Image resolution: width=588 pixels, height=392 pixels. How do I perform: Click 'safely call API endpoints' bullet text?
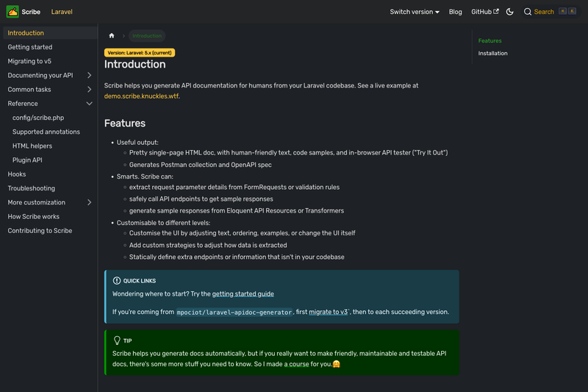tap(201, 199)
